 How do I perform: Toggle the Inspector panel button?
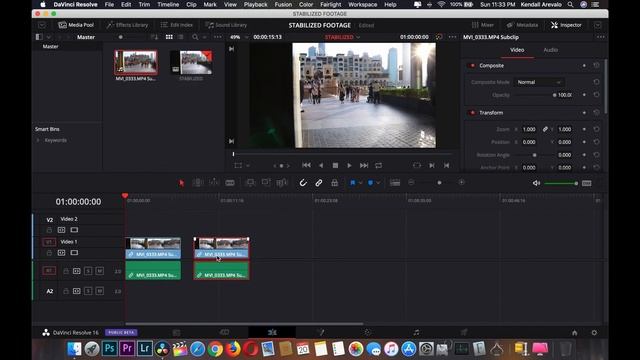point(566,25)
